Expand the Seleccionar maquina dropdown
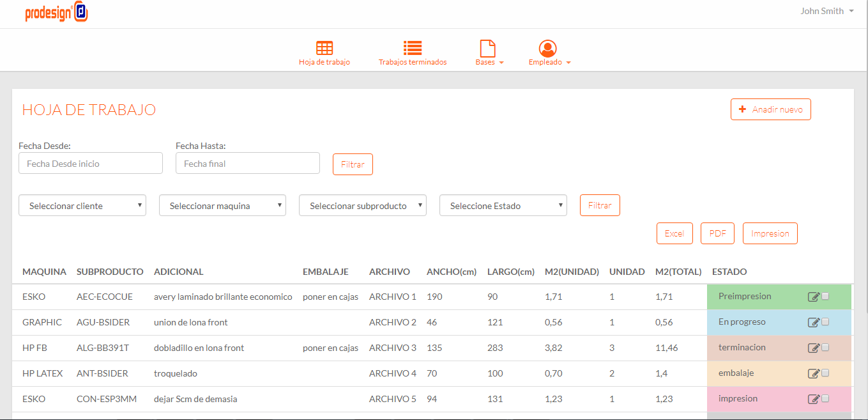Viewport: 868px width, 420px height. pos(222,206)
